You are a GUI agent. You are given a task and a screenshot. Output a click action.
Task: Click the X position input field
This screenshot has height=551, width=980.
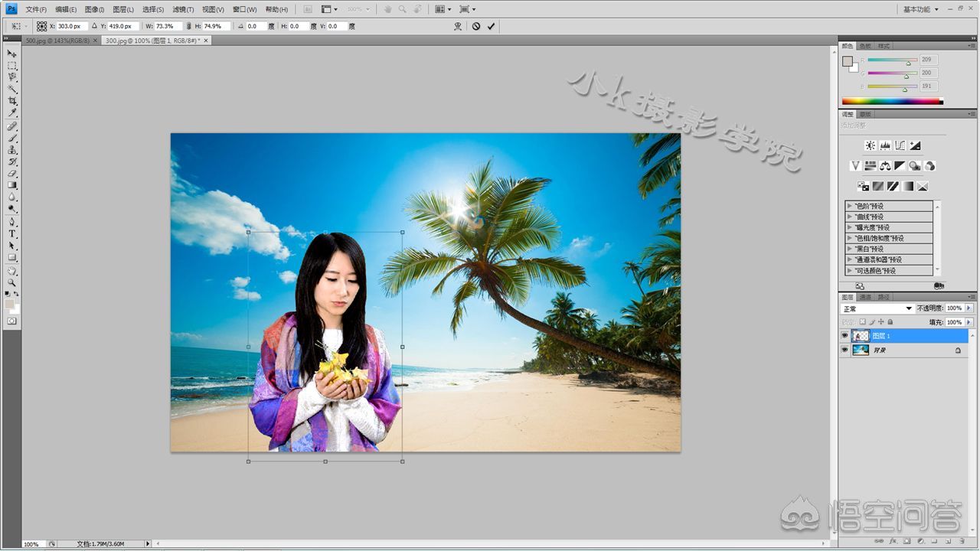click(73, 26)
